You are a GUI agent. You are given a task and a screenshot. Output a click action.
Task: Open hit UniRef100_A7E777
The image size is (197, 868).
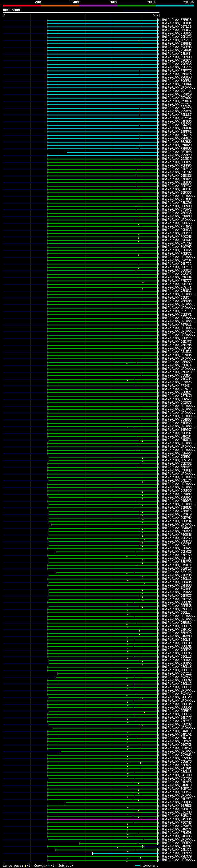[176, 281]
